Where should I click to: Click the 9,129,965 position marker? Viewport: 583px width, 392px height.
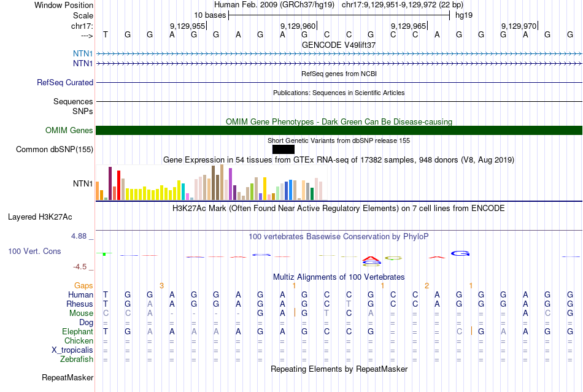tap(409, 26)
